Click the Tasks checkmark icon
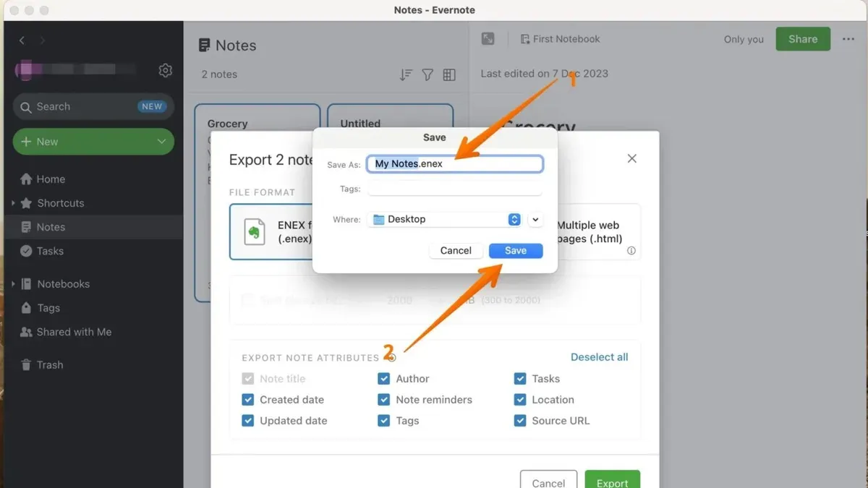This screenshot has width=868, height=488. coord(26,251)
